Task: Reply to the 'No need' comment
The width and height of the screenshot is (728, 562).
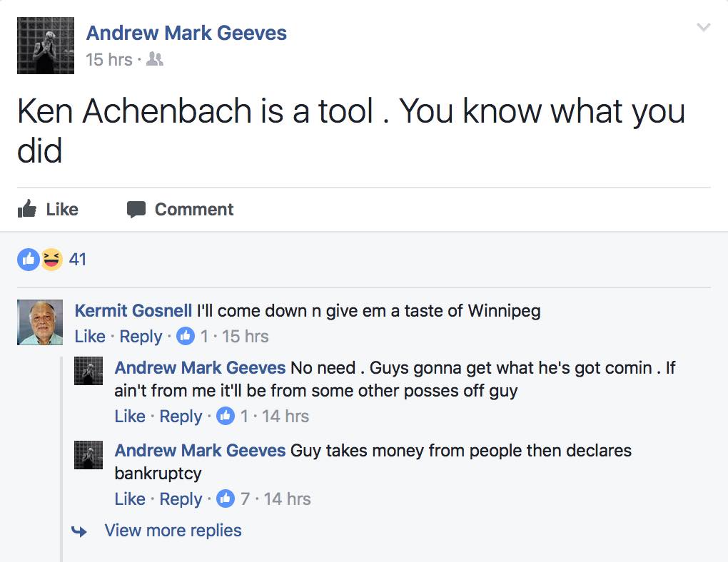Action: [x=181, y=417]
